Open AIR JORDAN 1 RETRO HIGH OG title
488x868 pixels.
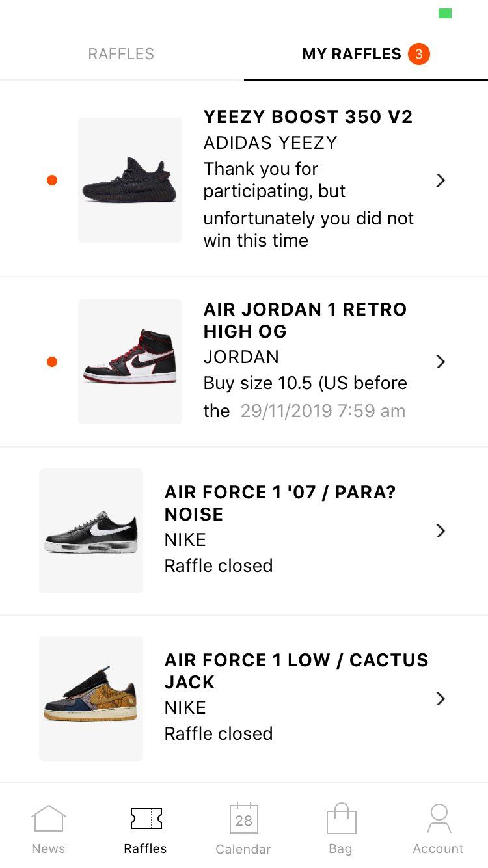pos(305,320)
